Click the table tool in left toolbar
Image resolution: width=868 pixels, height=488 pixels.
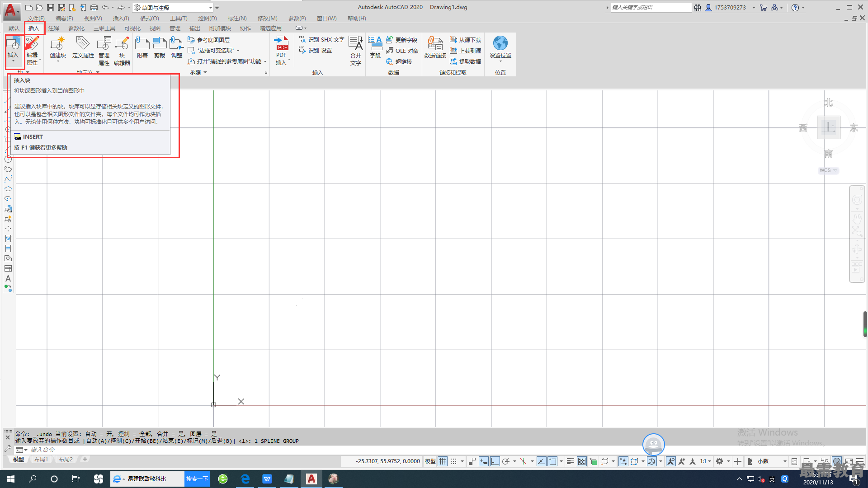(x=8, y=268)
